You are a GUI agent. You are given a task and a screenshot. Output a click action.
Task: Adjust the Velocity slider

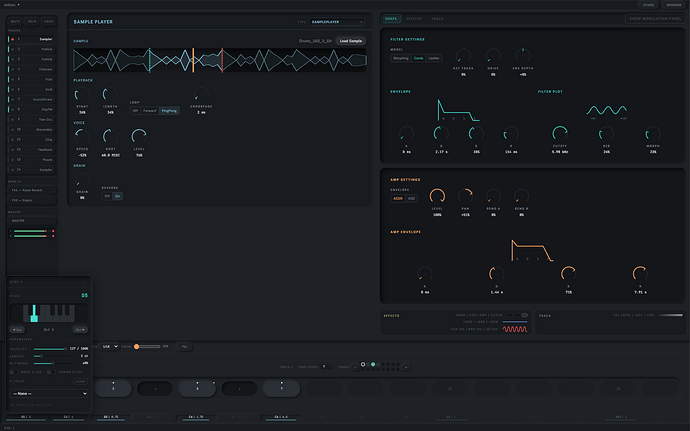click(50, 349)
